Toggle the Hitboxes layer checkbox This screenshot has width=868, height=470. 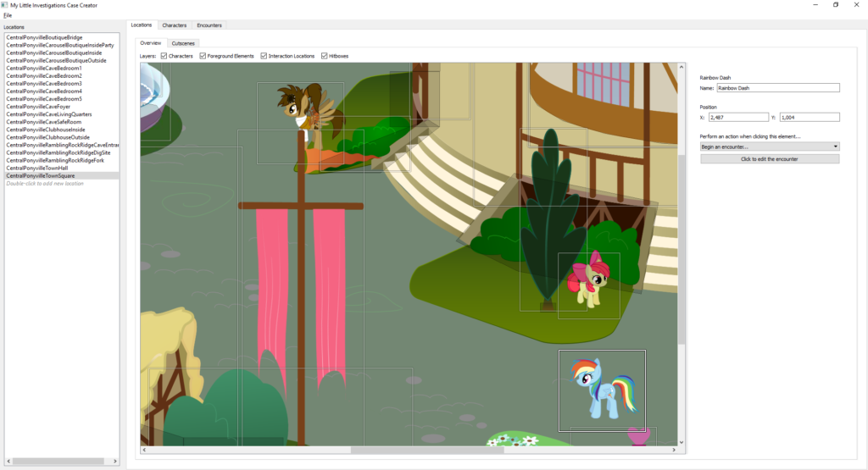click(x=325, y=56)
